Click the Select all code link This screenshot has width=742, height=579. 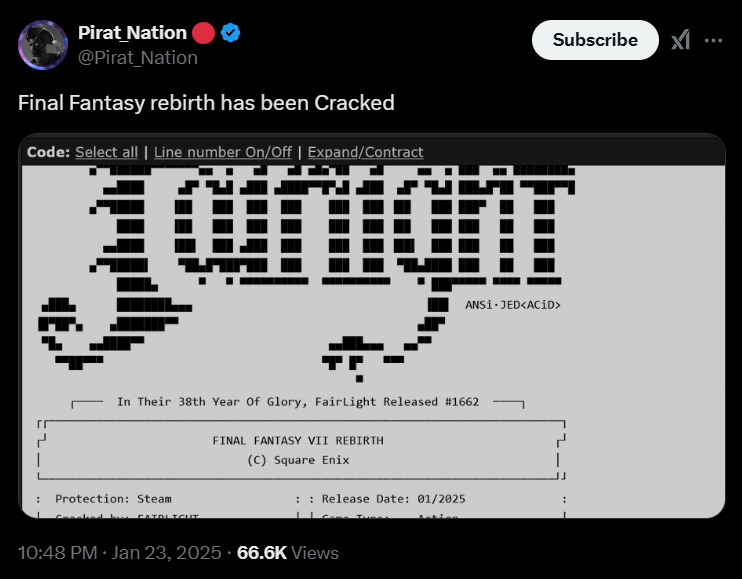coord(106,152)
